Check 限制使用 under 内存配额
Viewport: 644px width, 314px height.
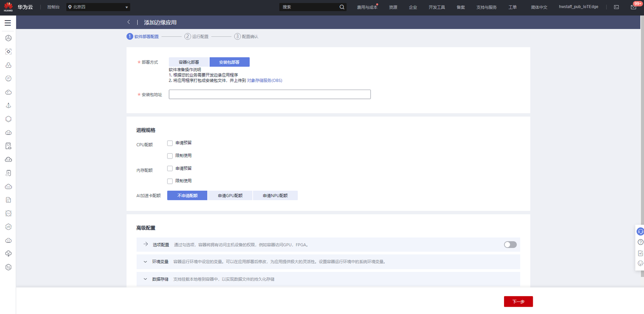(170, 181)
